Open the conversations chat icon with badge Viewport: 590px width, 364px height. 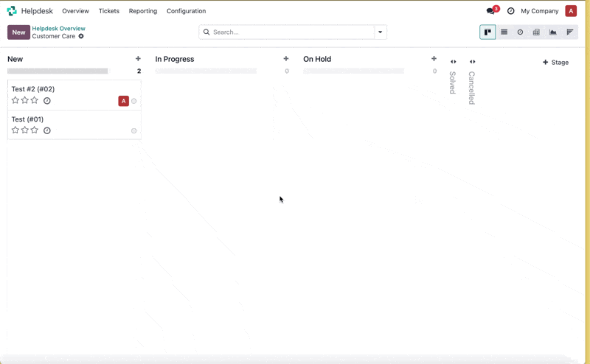492,10
